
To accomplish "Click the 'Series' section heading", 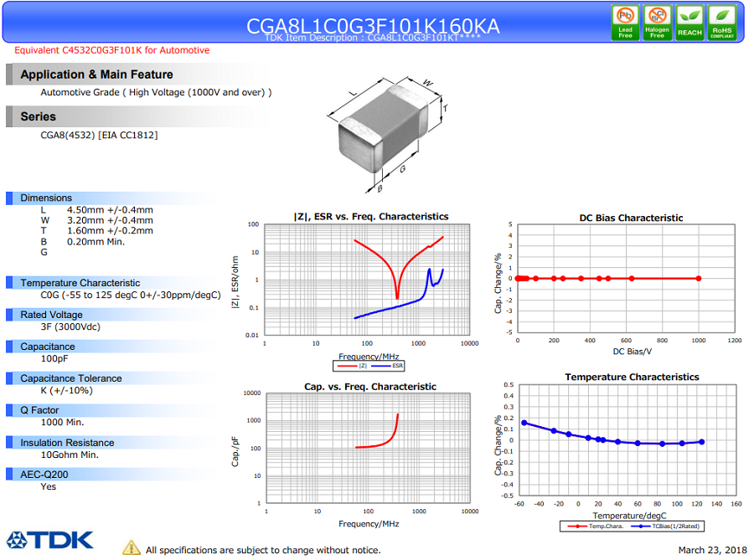I will click(38, 116).
